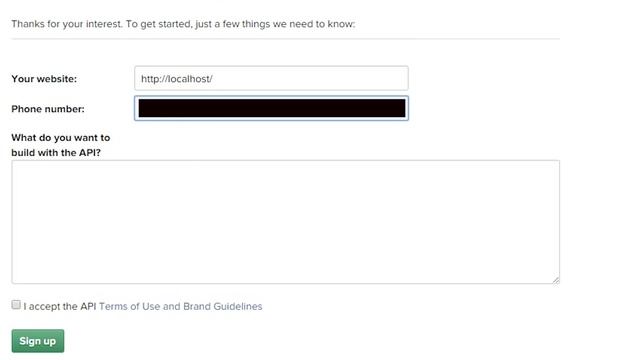Click the blacked-out phone number value
This screenshot has width=640, height=360.
(272, 108)
